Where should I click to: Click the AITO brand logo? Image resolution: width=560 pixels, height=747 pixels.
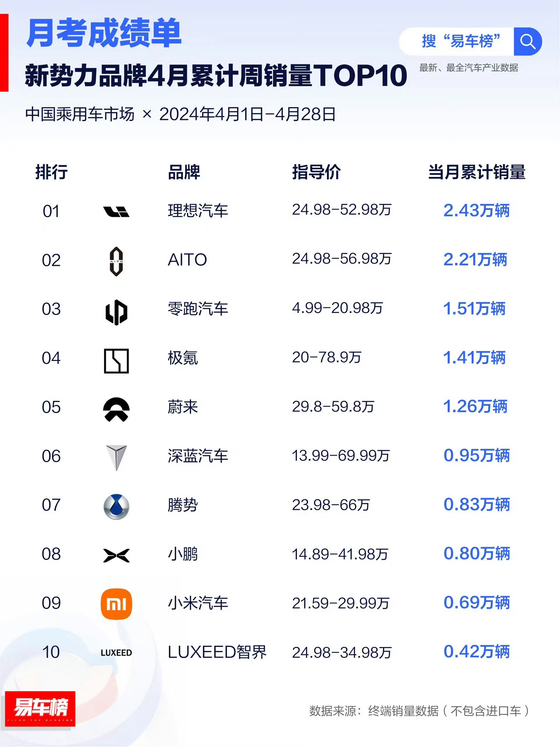point(116,261)
